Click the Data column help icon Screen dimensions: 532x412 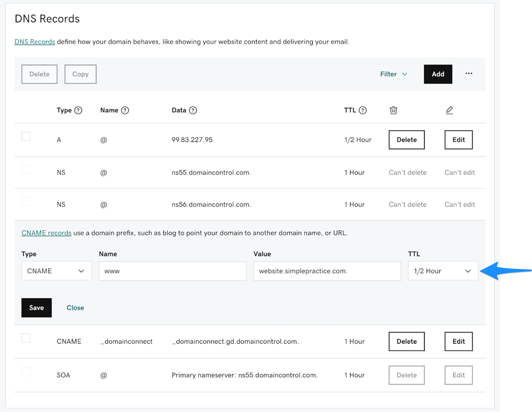[x=193, y=110]
